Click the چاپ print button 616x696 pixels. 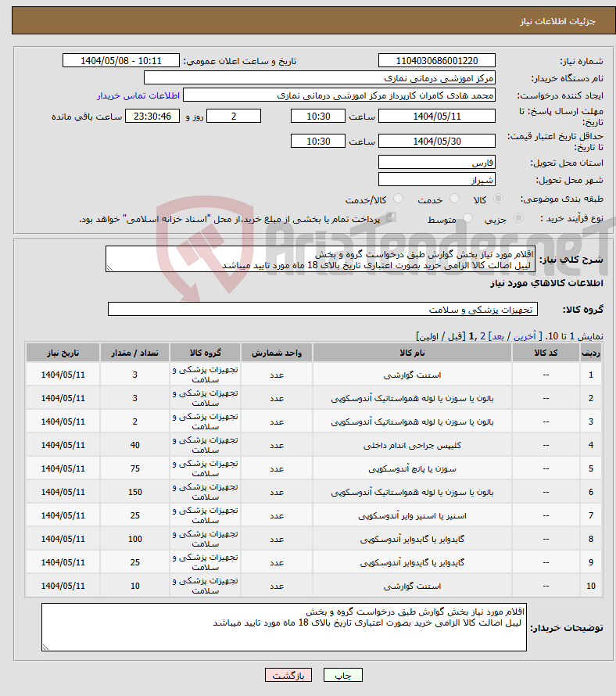(343, 675)
